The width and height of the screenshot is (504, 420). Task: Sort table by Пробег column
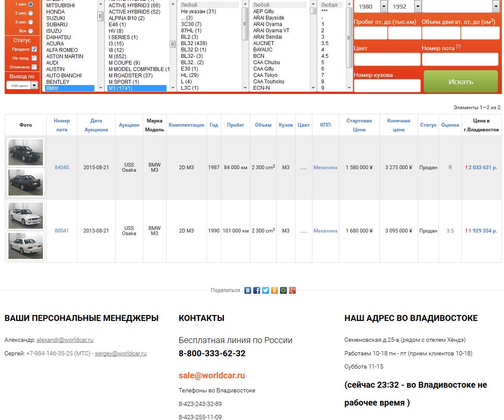coord(235,125)
